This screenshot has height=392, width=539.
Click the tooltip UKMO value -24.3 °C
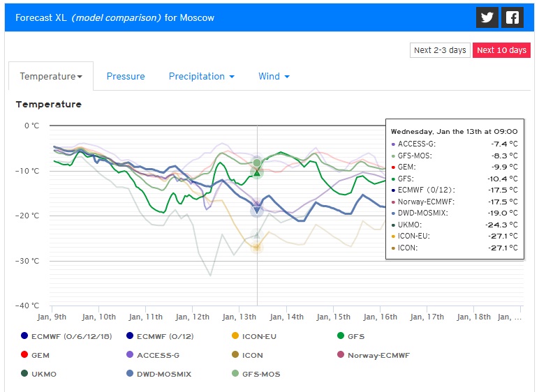coord(501,225)
